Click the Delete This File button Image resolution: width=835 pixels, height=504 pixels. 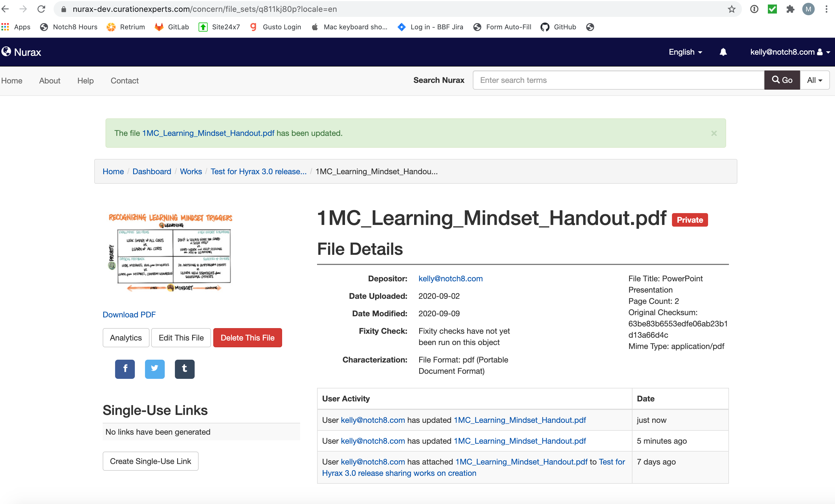(x=247, y=338)
